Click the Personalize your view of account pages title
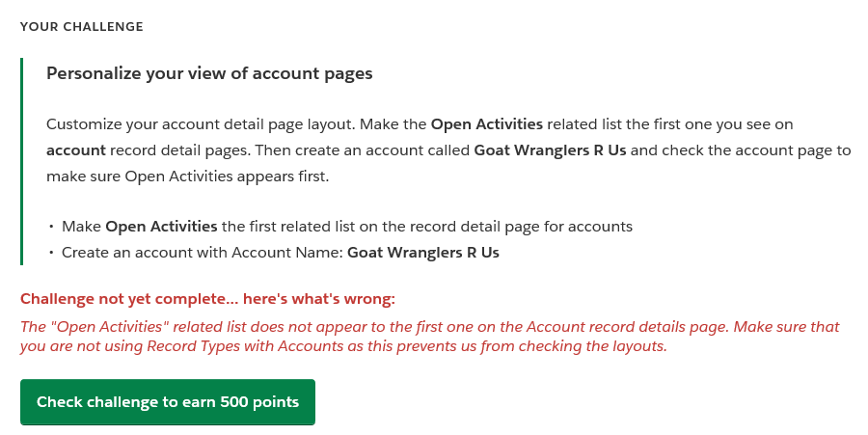 (x=209, y=73)
